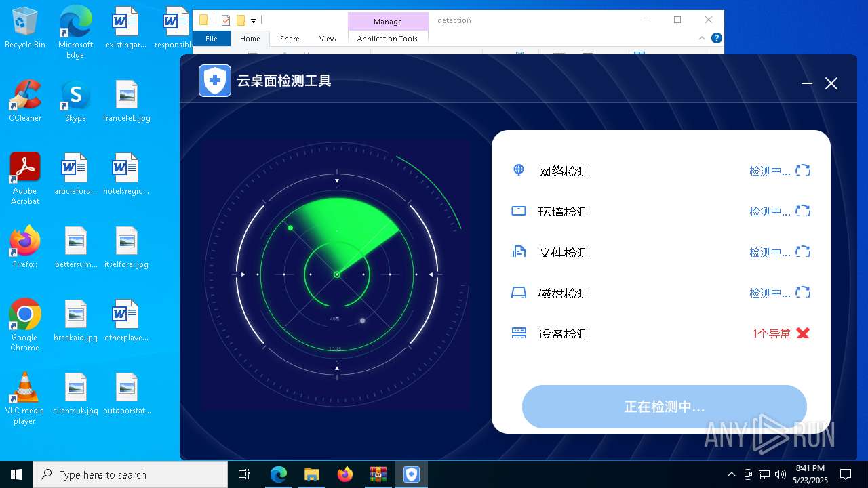Click the taskbar search box
Screen dimensions: 868x488
(x=130, y=474)
